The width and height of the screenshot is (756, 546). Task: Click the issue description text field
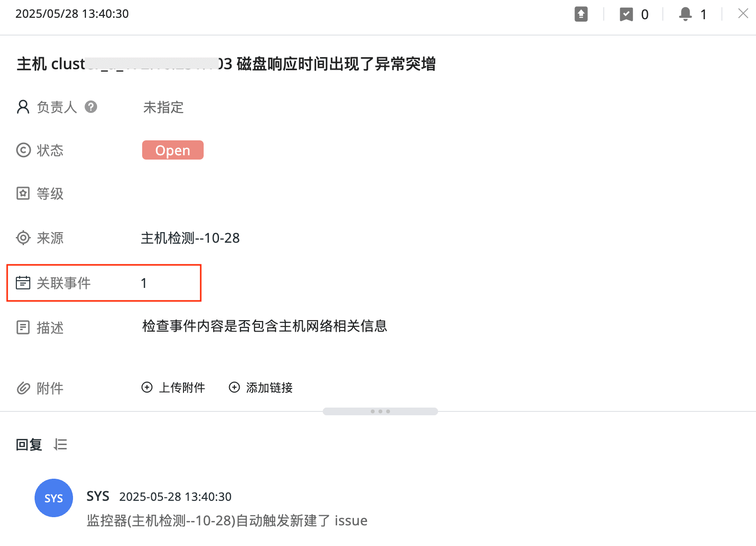pos(265,326)
